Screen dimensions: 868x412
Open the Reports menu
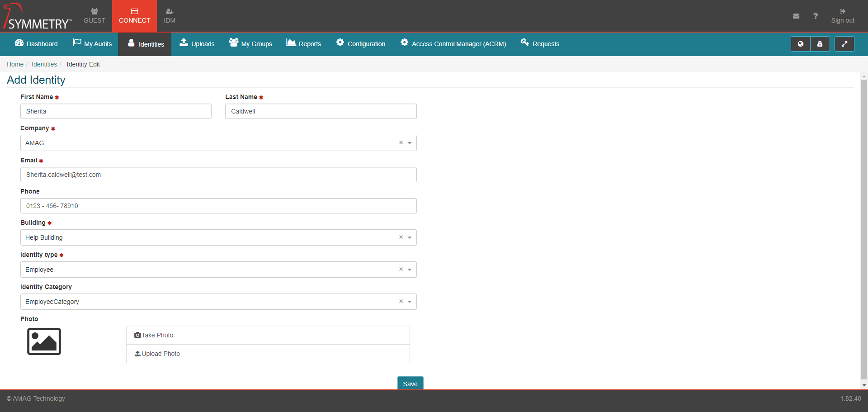coord(303,44)
